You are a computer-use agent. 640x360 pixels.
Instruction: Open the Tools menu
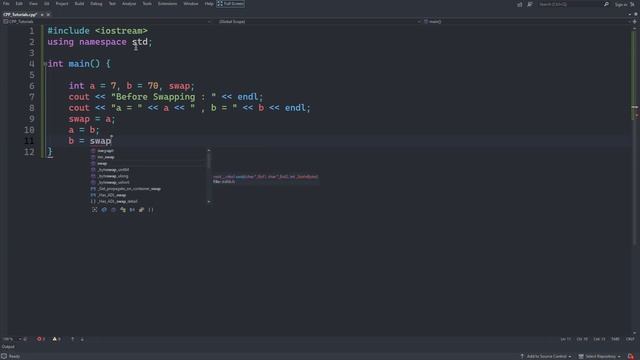(147, 4)
